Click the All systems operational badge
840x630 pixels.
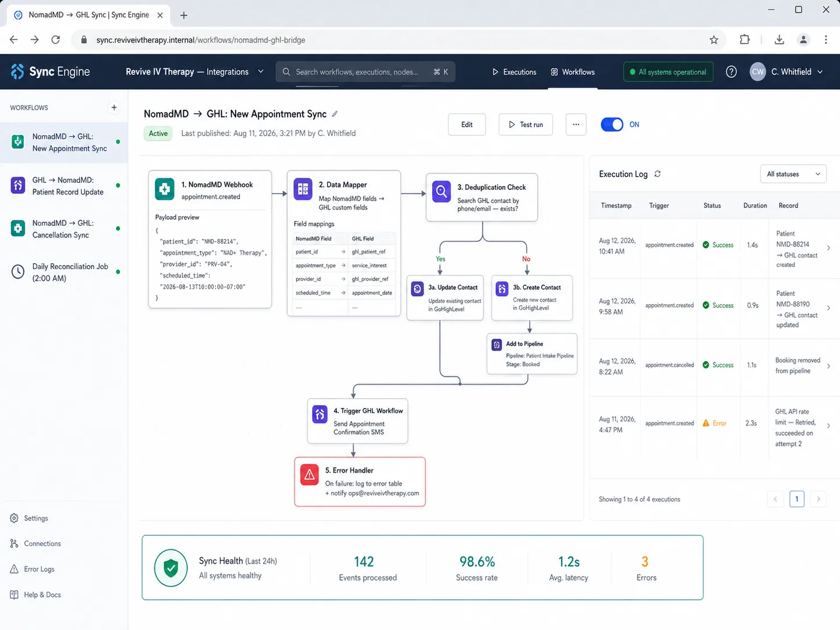pos(668,72)
